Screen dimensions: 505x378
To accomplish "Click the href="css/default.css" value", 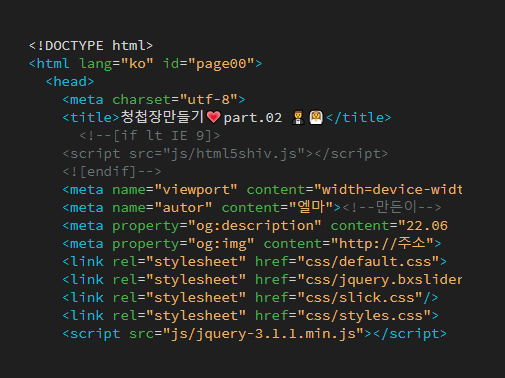I will (x=347, y=262).
